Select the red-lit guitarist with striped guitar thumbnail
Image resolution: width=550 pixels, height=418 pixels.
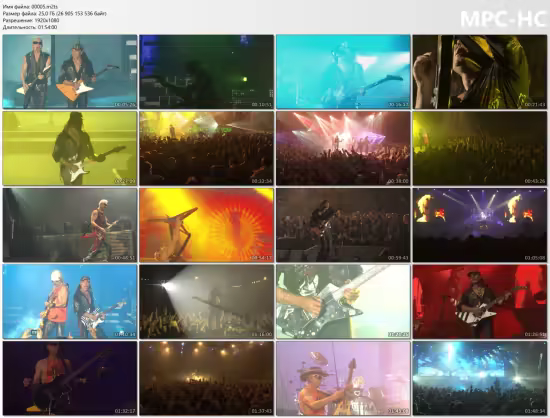pyautogui.click(x=480, y=302)
